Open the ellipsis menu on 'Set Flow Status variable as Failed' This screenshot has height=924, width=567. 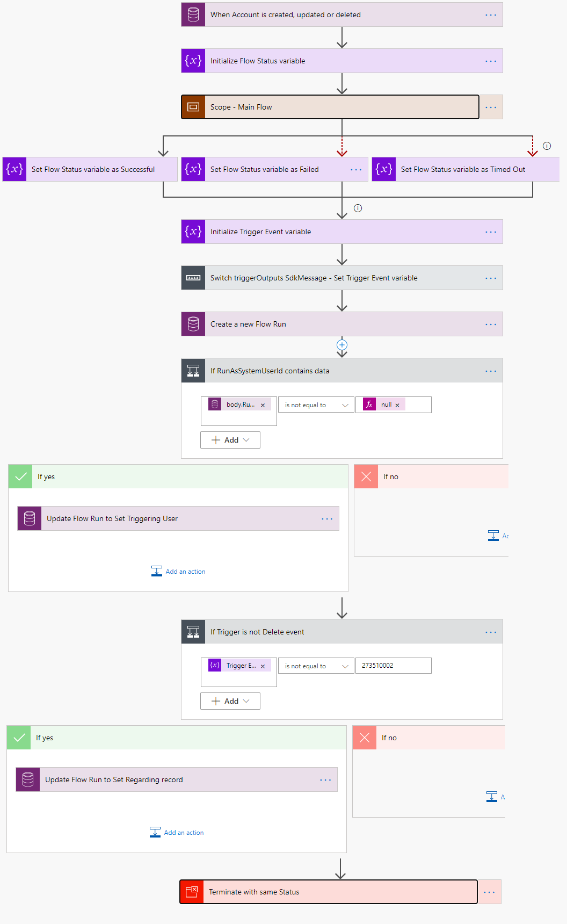click(x=356, y=169)
